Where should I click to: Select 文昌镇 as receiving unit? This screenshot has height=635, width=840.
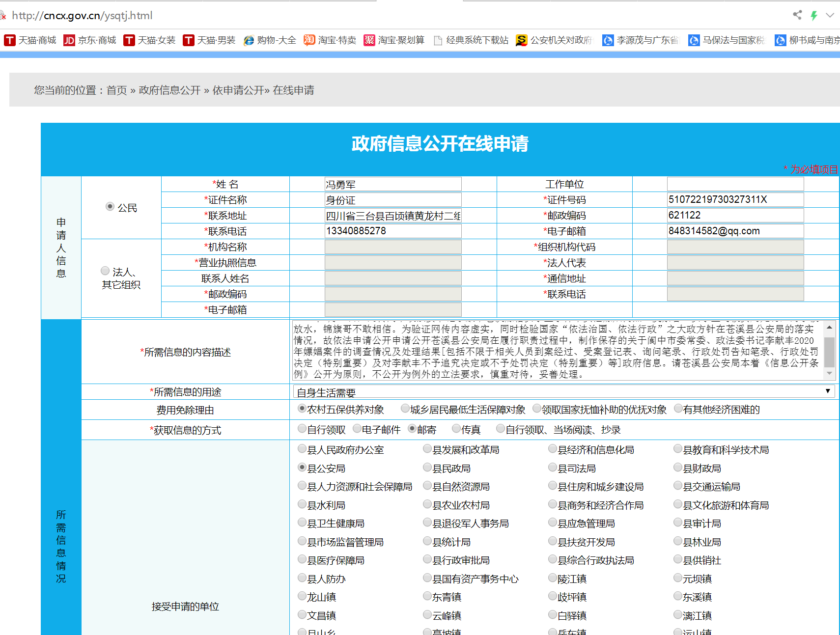pos(302,615)
